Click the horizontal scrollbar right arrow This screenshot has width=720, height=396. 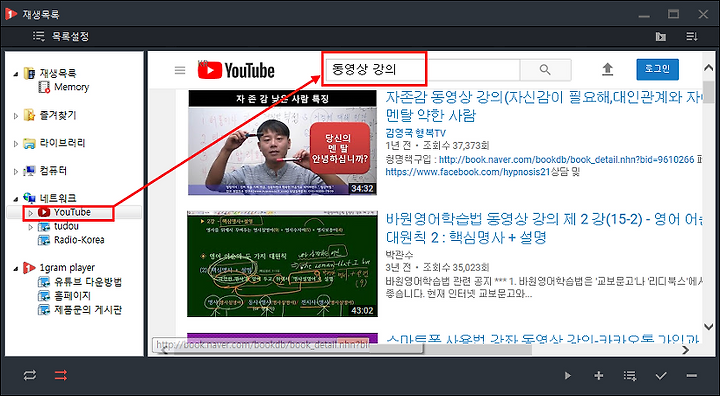point(686,350)
